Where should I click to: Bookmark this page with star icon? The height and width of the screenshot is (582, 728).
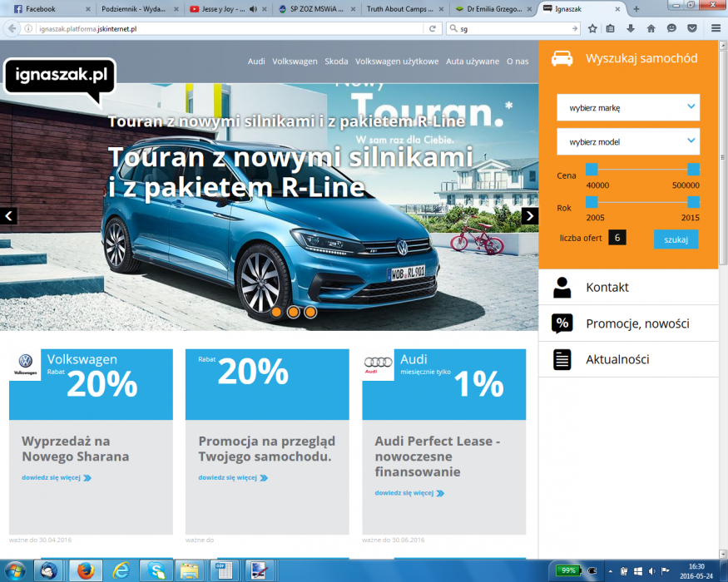click(592, 29)
